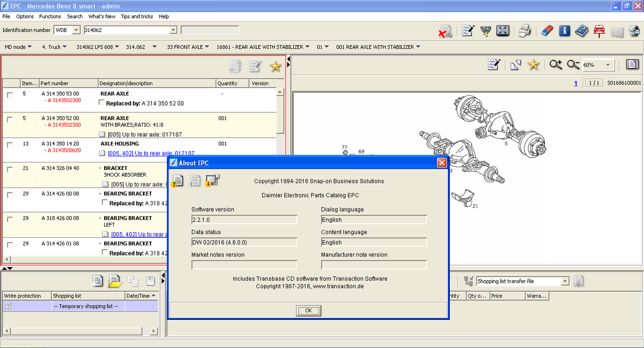Click the Designation/description column header
The height and width of the screenshot is (348, 644).
tap(157, 83)
